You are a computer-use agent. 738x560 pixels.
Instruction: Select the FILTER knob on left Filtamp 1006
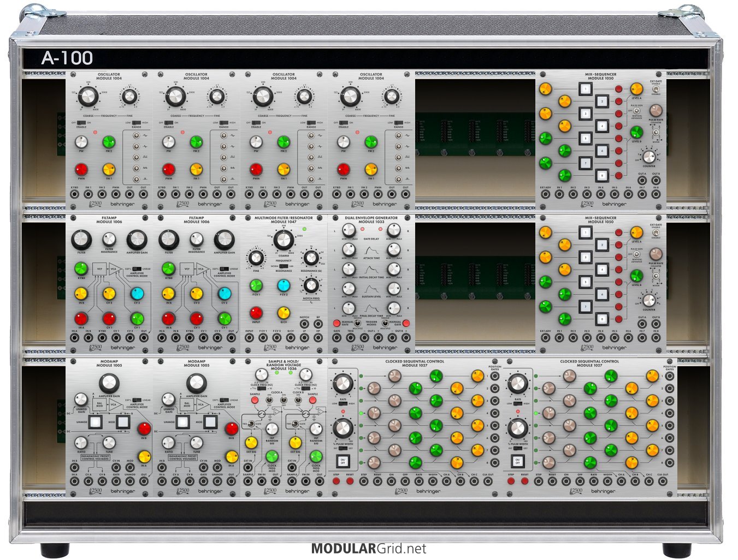point(81,240)
